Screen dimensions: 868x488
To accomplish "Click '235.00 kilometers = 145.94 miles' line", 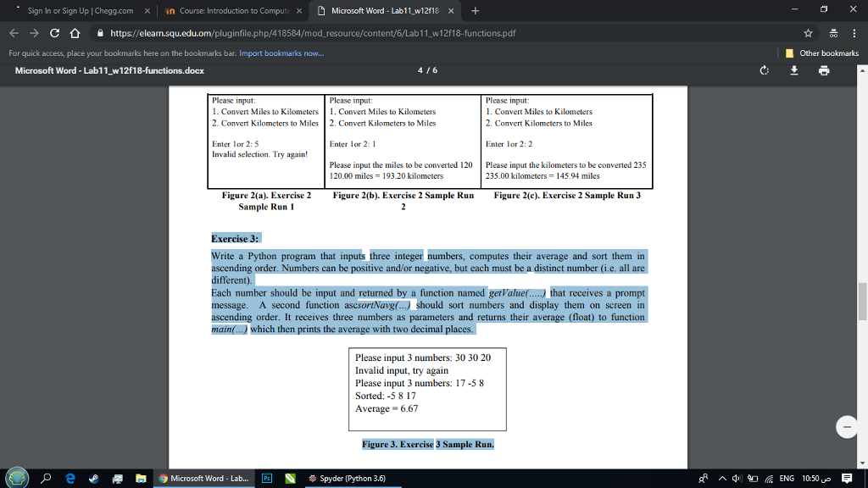I will point(542,176).
